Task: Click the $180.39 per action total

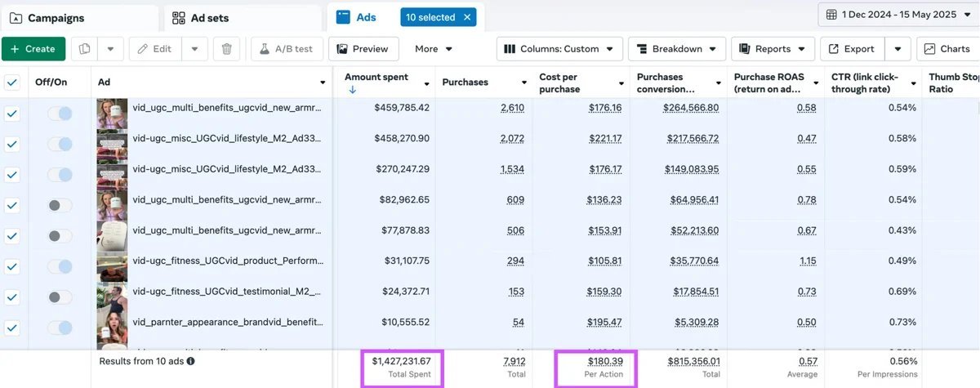Action: tap(605, 360)
